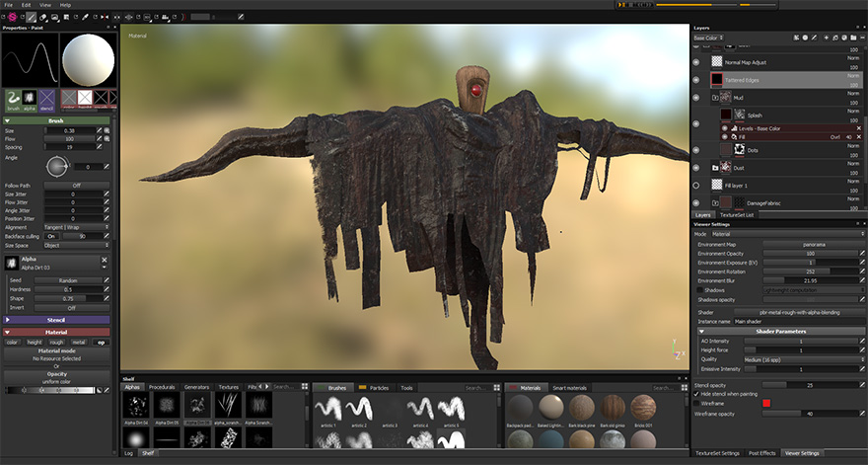Image resolution: width=868 pixels, height=465 pixels.
Task: Open the Viewer Mode Material dropdown
Action: pos(788,234)
